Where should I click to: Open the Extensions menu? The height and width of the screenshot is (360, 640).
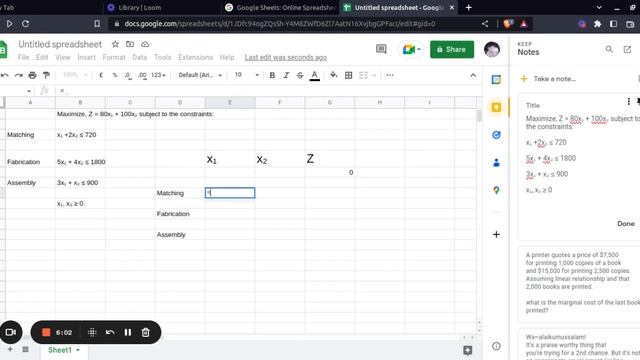196,57
